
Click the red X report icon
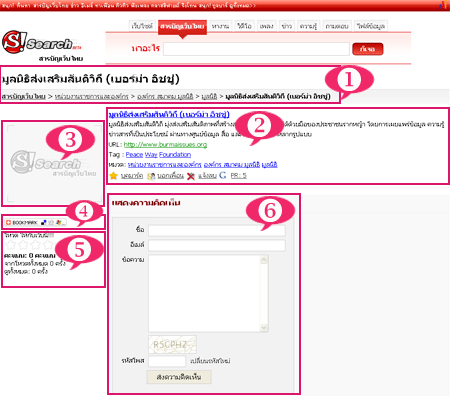click(191, 176)
